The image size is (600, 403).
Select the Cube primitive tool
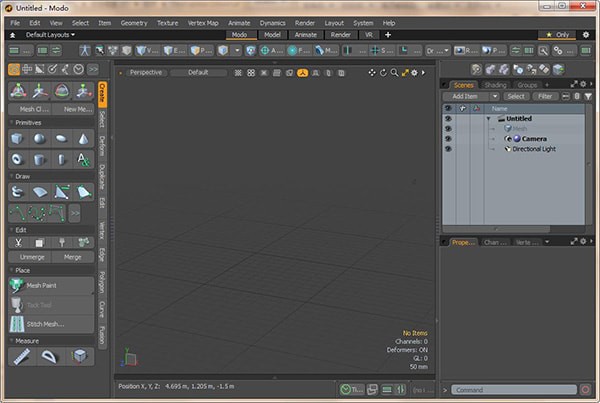click(x=18, y=138)
